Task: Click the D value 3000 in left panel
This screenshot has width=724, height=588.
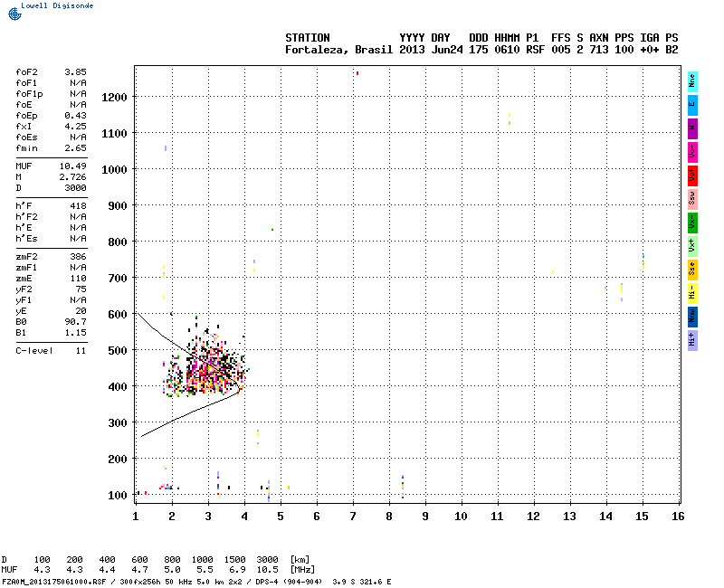Action: (75, 188)
